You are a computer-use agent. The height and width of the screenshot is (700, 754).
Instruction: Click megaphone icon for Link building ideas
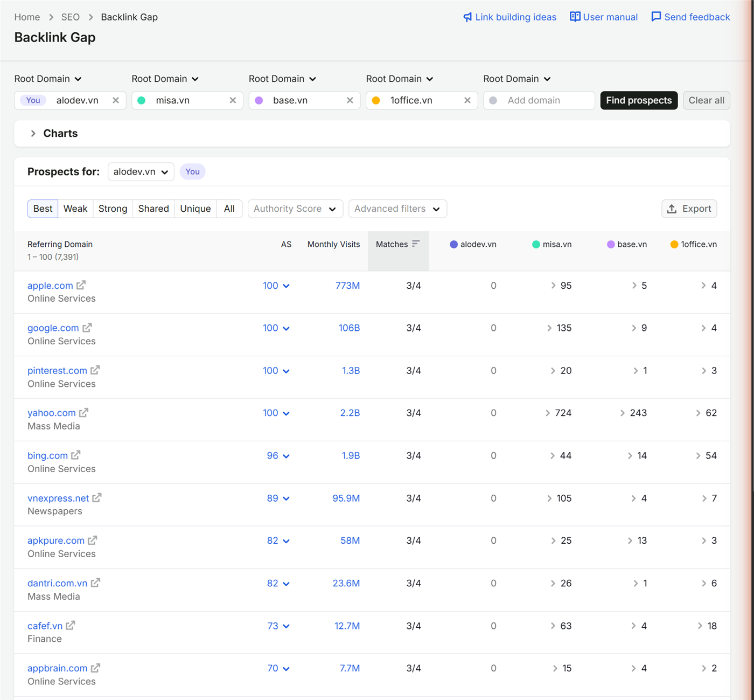point(467,17)
